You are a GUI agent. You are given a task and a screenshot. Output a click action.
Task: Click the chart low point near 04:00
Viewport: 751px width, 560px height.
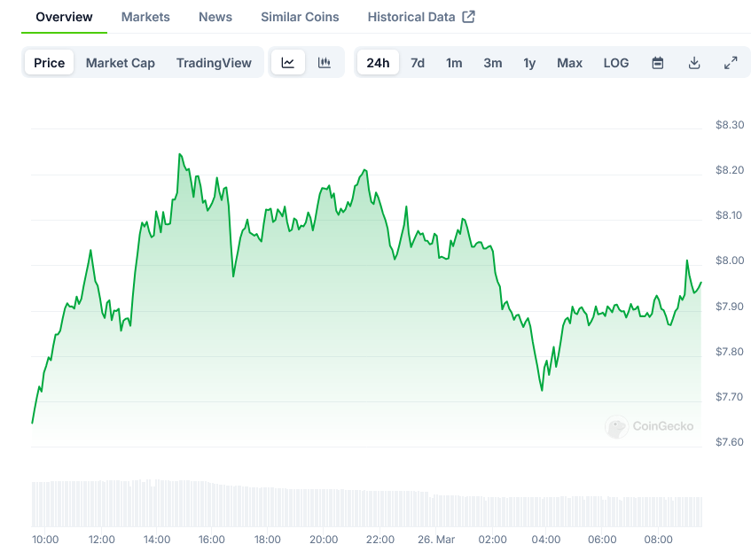click(x=542, y=391)
